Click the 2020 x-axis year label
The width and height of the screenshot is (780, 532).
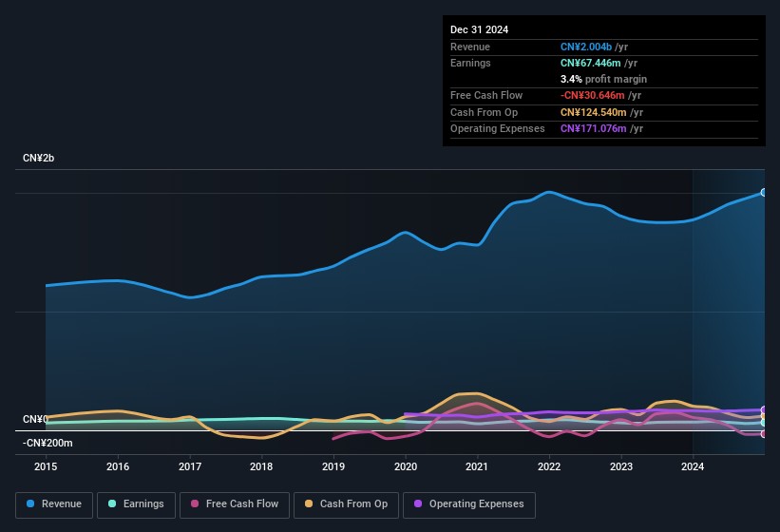[406, 466]
